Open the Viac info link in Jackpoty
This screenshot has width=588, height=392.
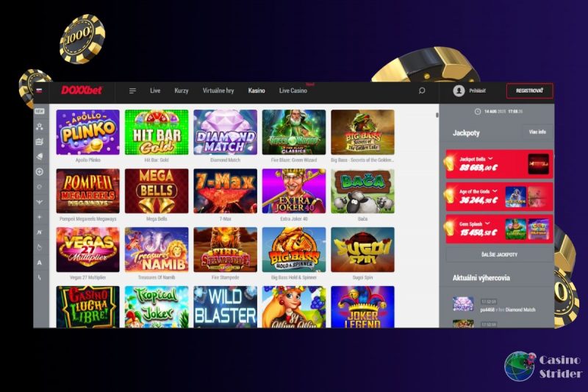tap(537, 132)
